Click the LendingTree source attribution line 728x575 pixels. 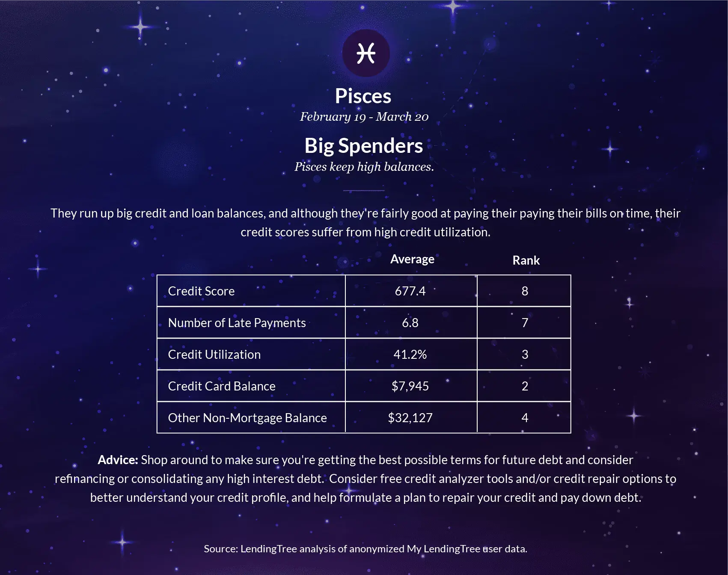365,549
